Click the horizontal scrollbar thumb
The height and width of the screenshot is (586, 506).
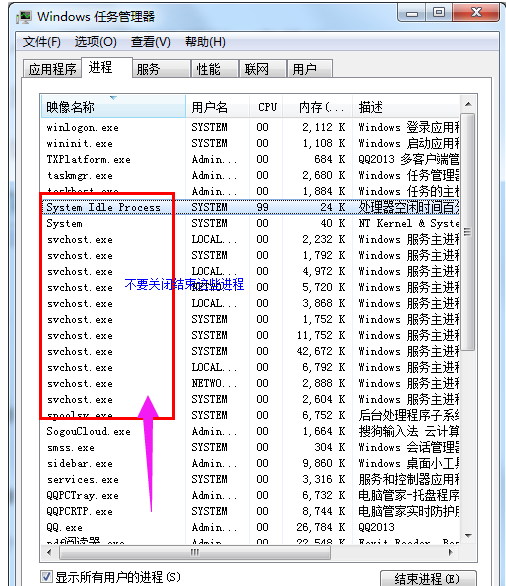pyautogui.click(x=195, y=552)
